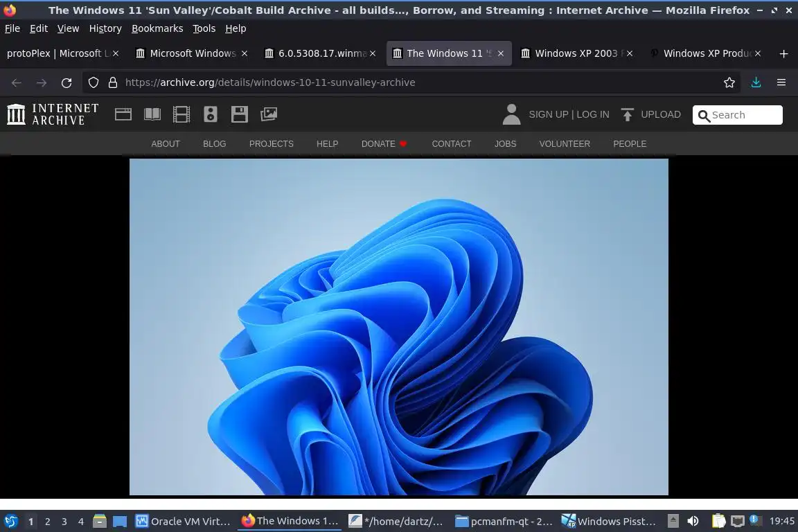Switch to virtual desktop 4
798x532 pixels.
click(81, 522)
